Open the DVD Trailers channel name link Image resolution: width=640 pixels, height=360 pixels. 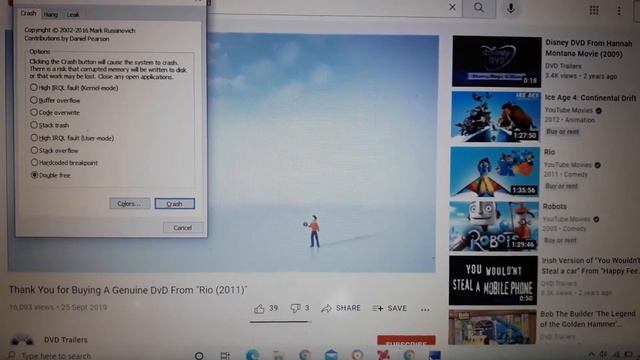point(66,340)
